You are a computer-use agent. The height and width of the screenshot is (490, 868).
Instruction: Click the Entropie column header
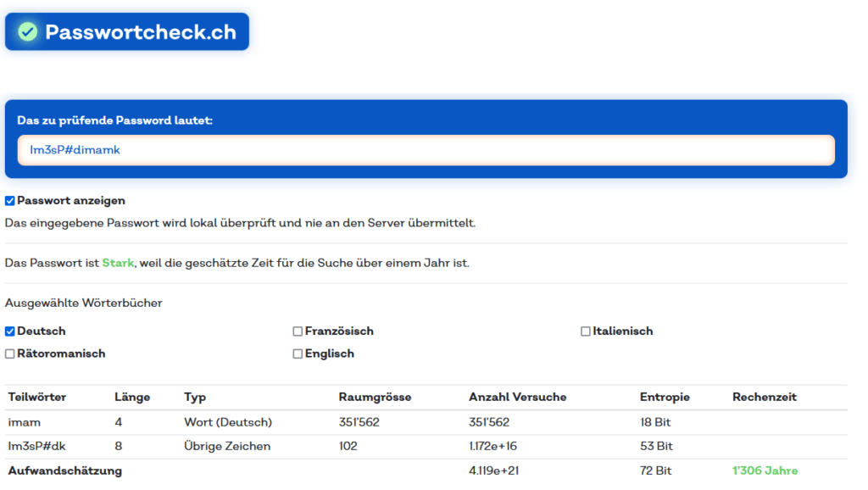[x=665, y=397]
